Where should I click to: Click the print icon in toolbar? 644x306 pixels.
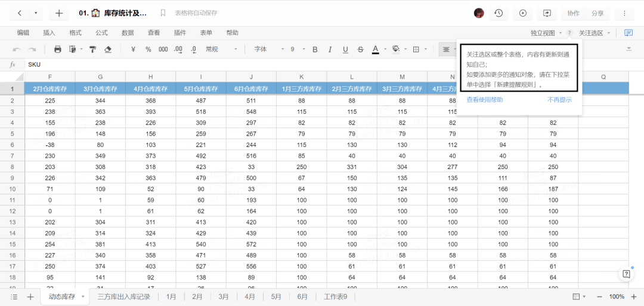pos(58,49)
